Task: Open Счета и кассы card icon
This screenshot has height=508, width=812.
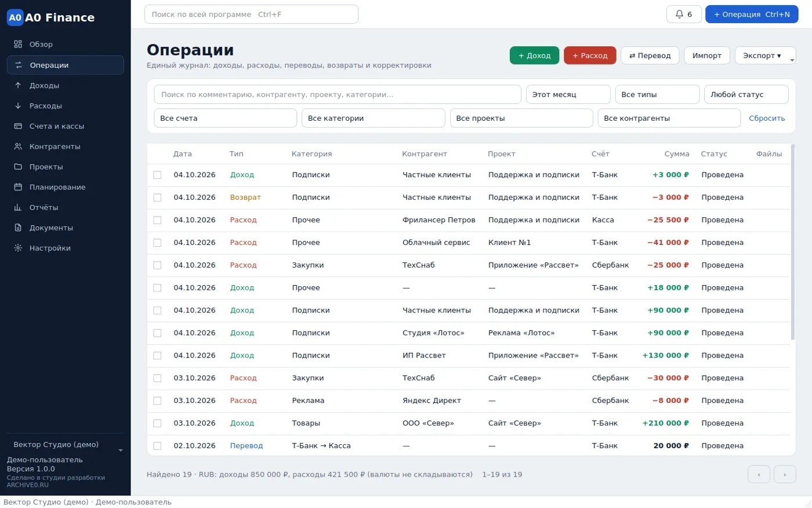Action: tap(18, 126)
